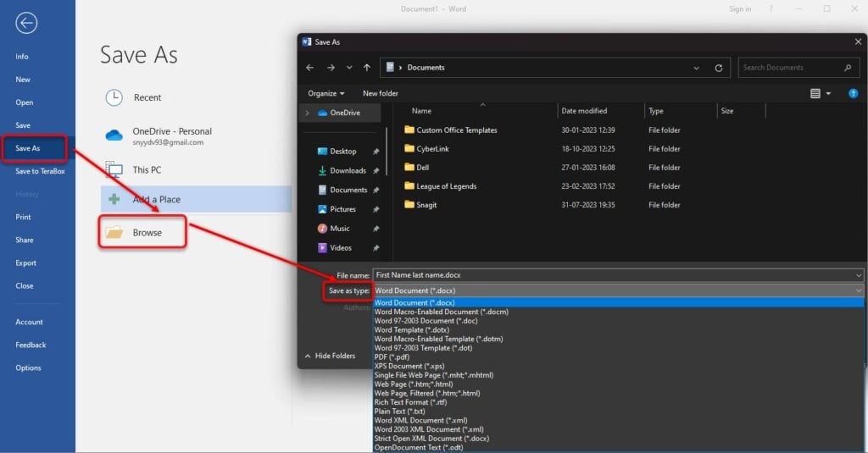868x453 pixels.
Task: Go up one folder level
Action: point(367,68)
